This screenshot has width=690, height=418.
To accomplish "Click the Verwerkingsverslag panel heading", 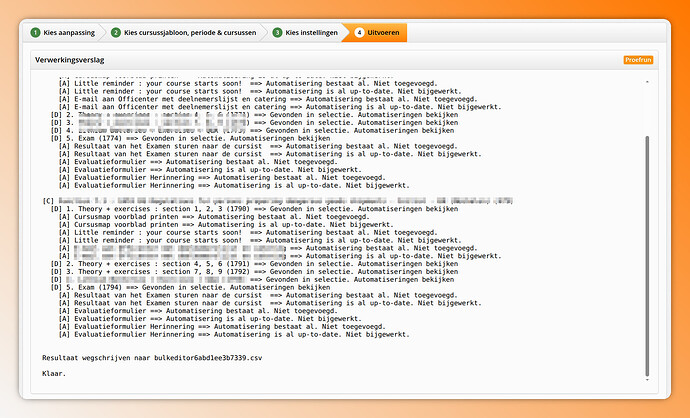I will [x=70, y=60].
